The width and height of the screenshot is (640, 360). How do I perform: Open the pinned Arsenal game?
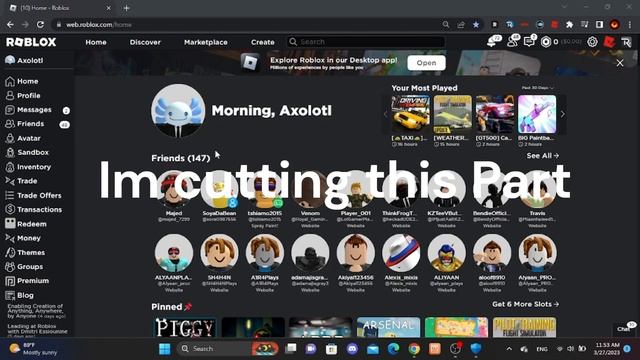(388, 327)
